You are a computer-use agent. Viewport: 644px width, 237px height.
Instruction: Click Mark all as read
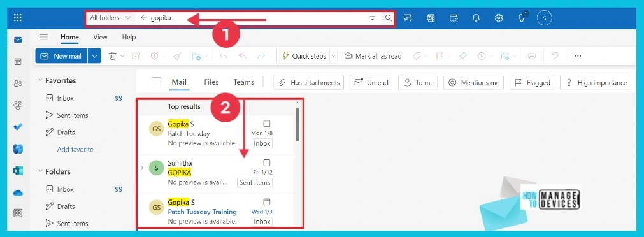[373, 56]
